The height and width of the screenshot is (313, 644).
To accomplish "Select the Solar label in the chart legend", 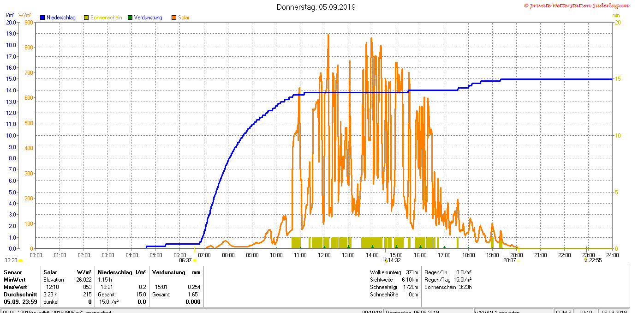I will click(184, 18).
